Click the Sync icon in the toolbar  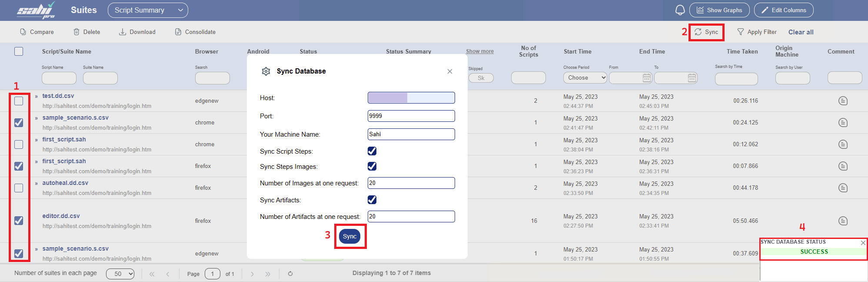tap(698, 32)
